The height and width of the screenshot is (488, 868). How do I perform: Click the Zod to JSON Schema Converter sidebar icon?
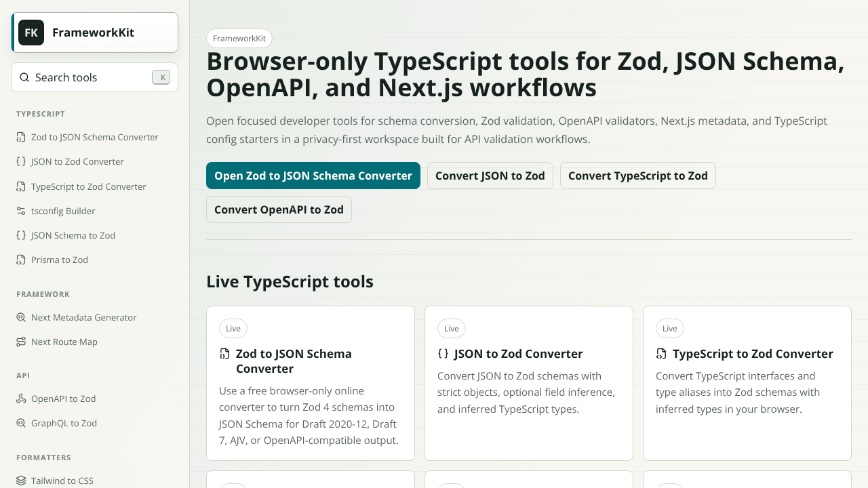click(x=21, y=137)
